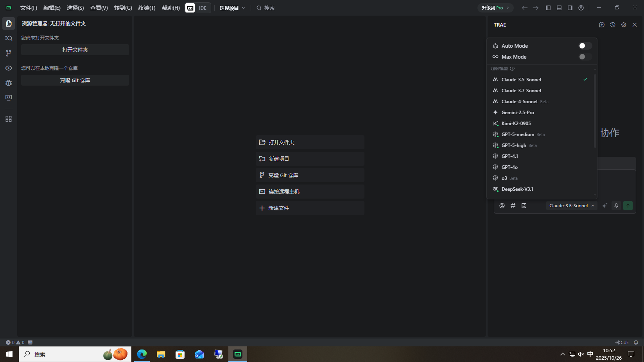The image size is (644, 362).
Task: Open the Run and Debug view
Action: click(x=9, y=83)
